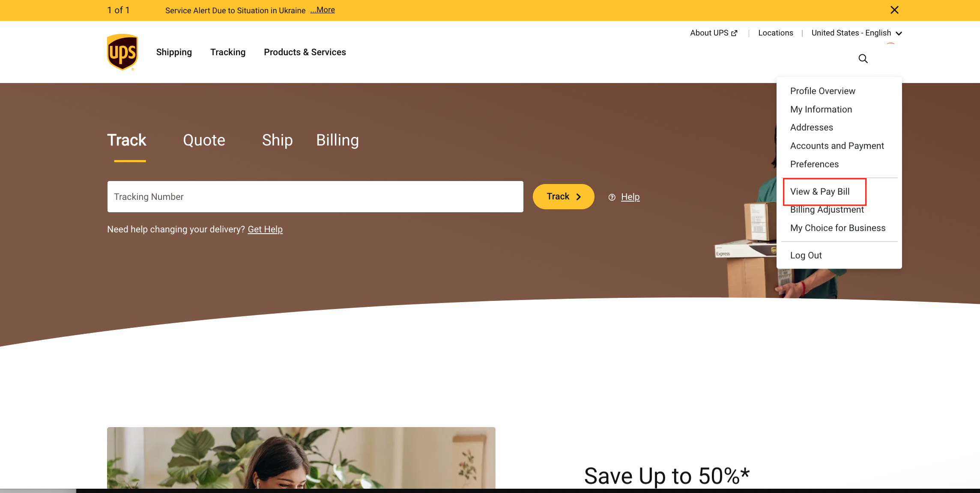980x493 pixels.
Task: Click the Locations link icon
Action: tap(776, 33)
